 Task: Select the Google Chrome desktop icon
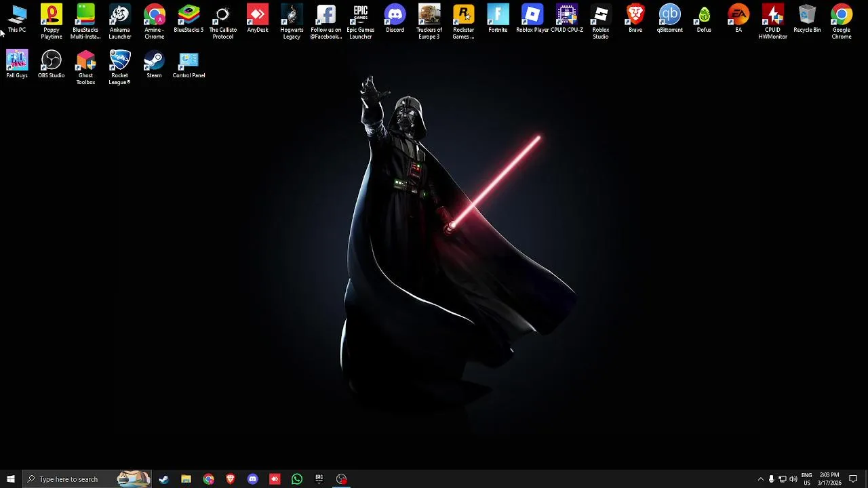click(842, 22)
